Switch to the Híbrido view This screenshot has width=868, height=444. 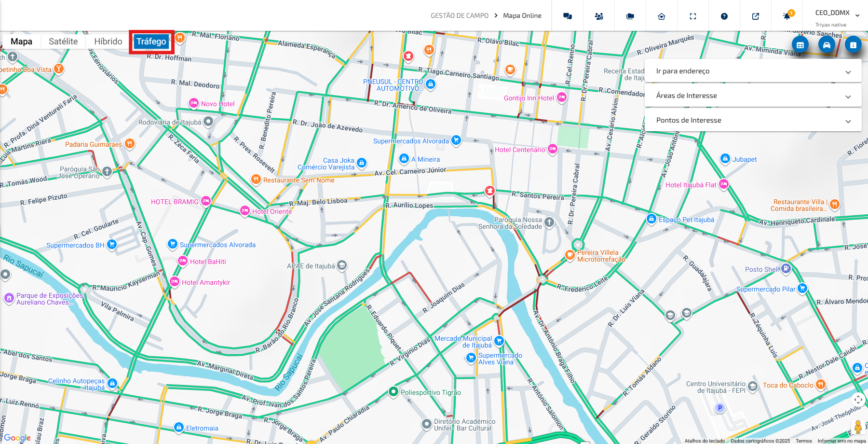click(x=108, y=42)
